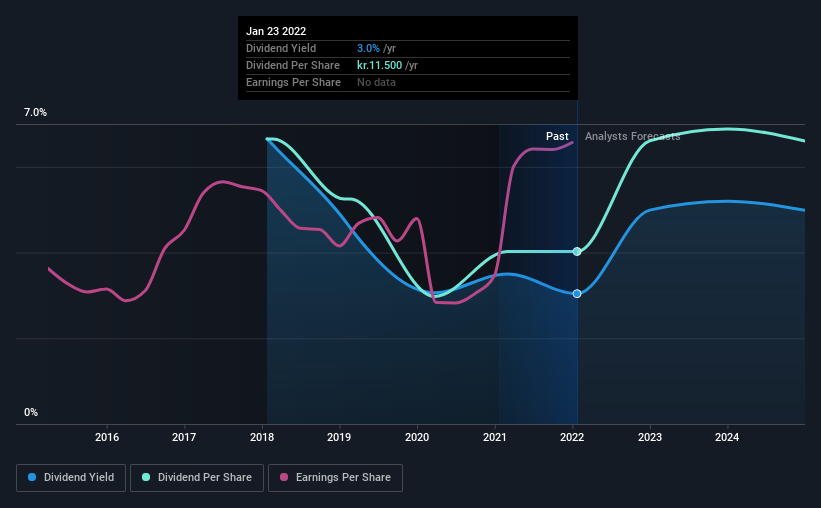821x508 pixels.
Task: Click the blue Dividend Yield legend dot
Action: (x=32, y=477)
